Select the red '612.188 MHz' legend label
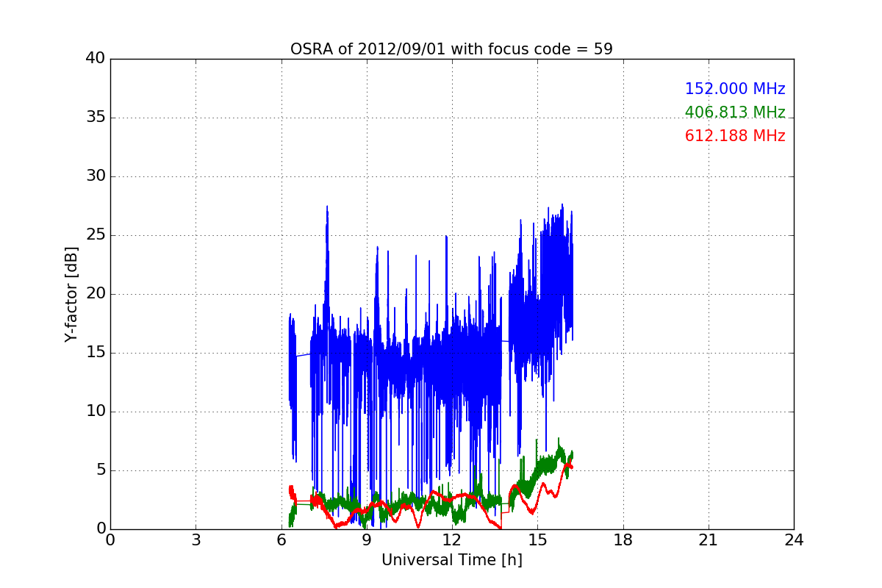 735,136
